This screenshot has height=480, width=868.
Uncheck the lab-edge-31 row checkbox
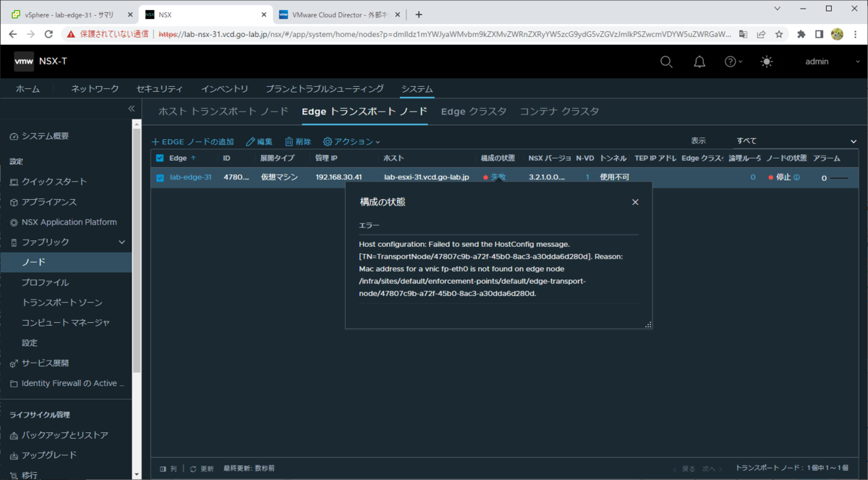(161, 177)
